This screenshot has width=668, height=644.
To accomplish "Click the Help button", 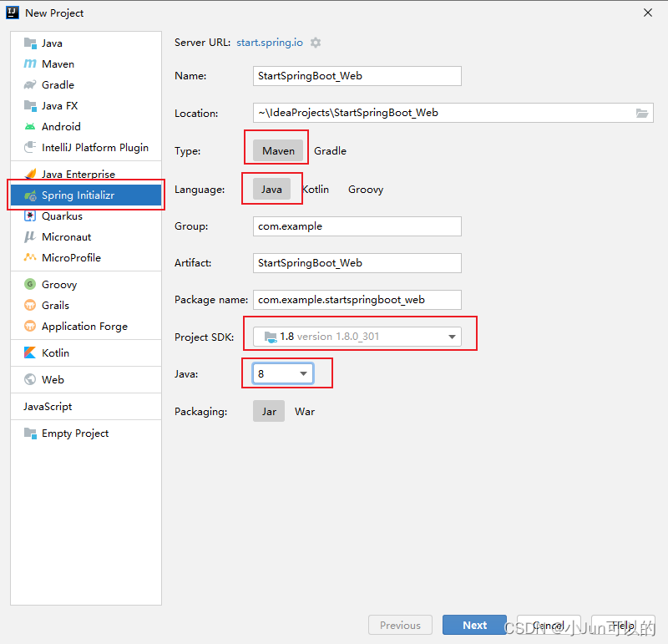I will 623,625.
